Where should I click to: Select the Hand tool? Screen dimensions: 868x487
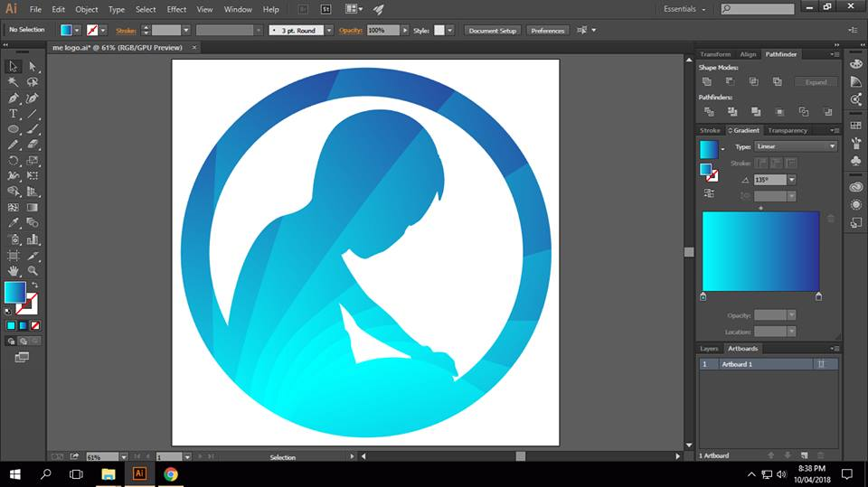click(14, 270)
